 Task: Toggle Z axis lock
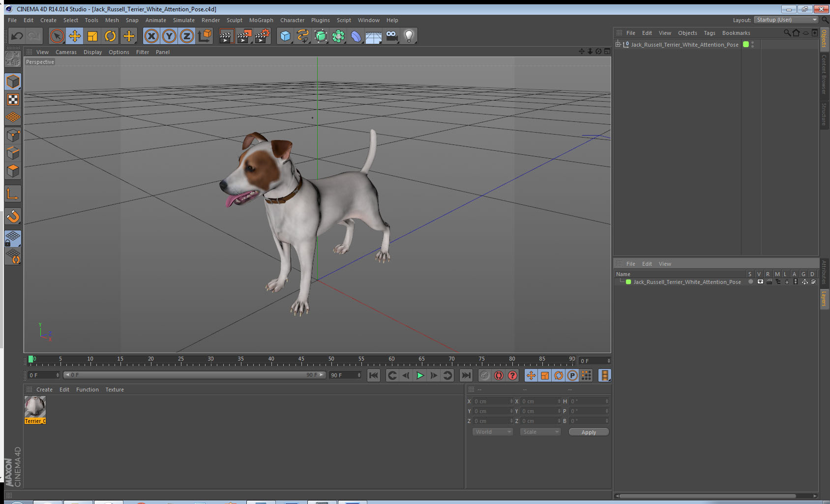(187, 36)
